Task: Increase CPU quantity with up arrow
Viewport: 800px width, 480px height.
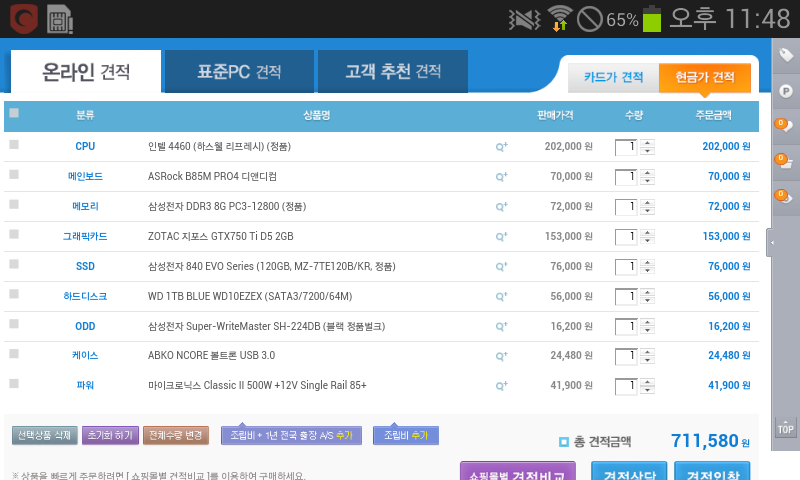Action: pos(647,143)
